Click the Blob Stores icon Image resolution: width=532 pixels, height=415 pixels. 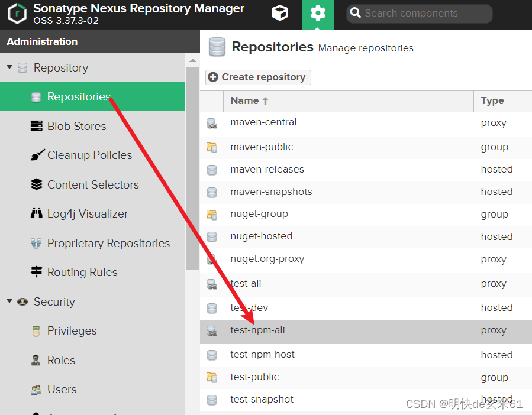(x=36, y=126)
